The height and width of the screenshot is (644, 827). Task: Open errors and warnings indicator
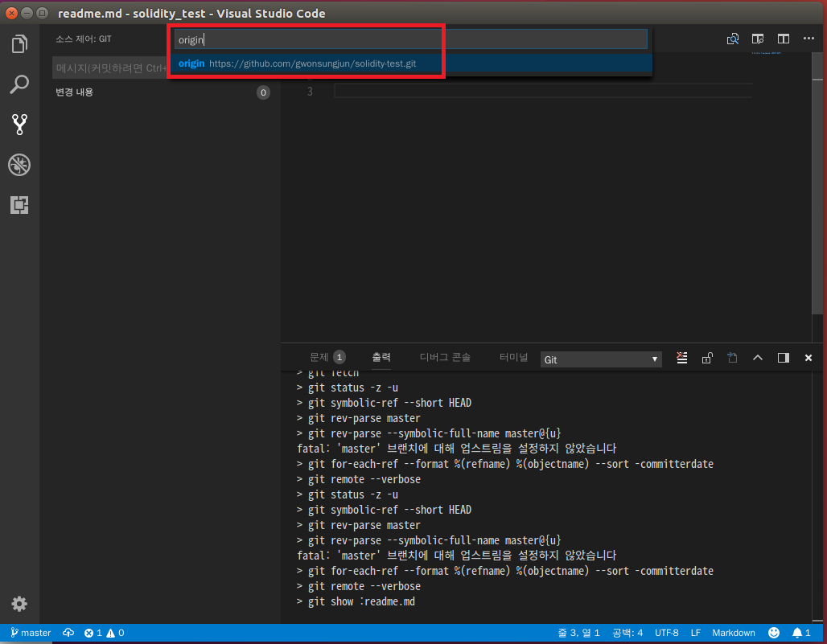[x=104, y=633]
